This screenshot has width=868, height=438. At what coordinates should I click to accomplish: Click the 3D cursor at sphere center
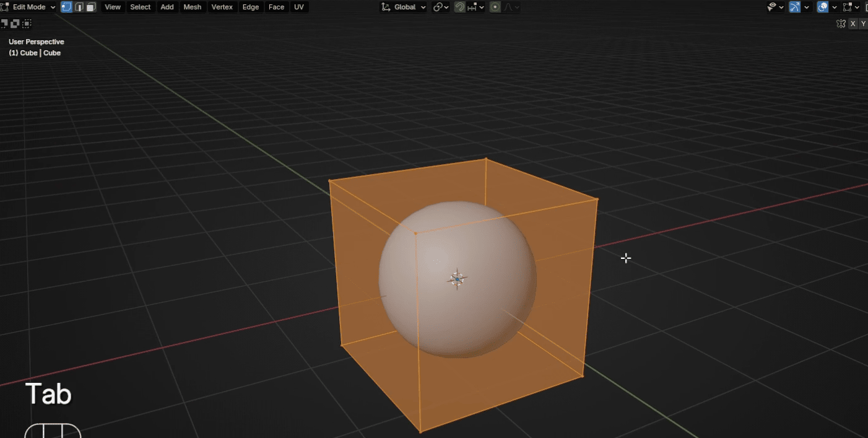pyautogui.click(x=457, y=279)
